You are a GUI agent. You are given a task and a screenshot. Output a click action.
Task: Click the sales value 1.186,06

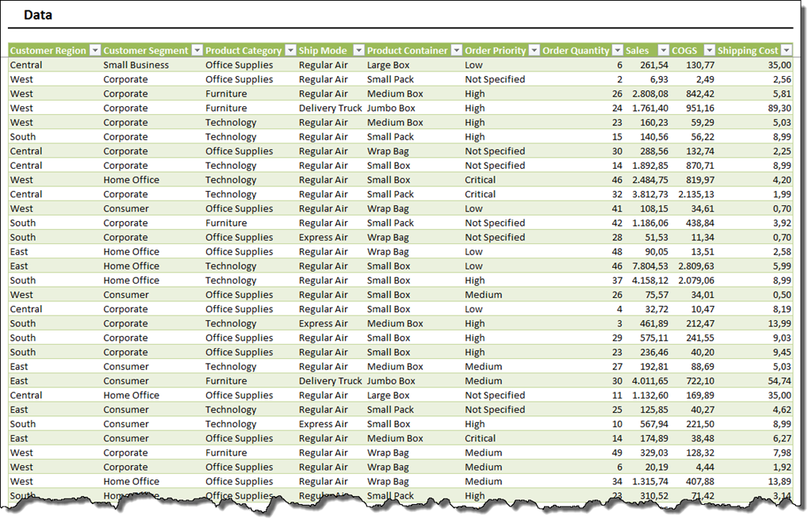pyautogui.click(x=650, y=223)
